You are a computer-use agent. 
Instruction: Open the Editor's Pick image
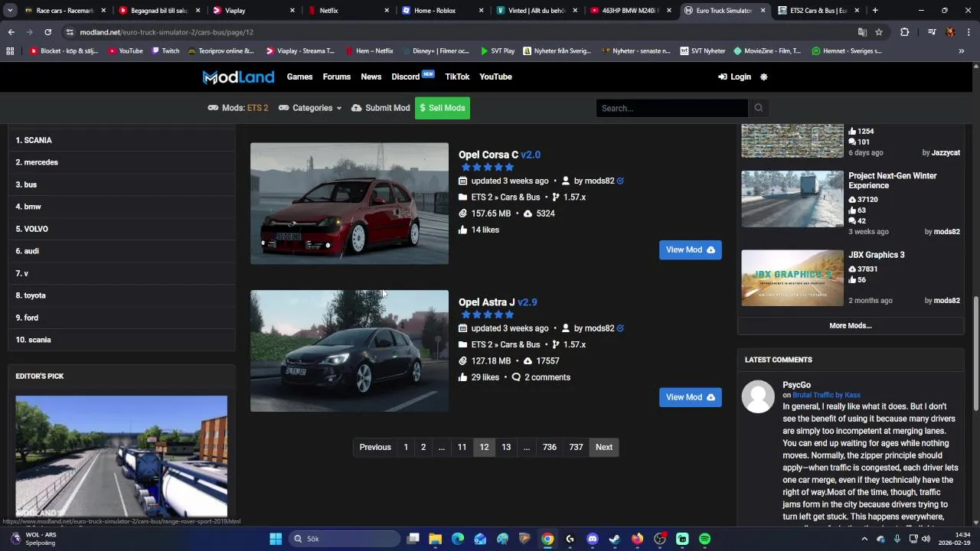(x=122, y=457)
